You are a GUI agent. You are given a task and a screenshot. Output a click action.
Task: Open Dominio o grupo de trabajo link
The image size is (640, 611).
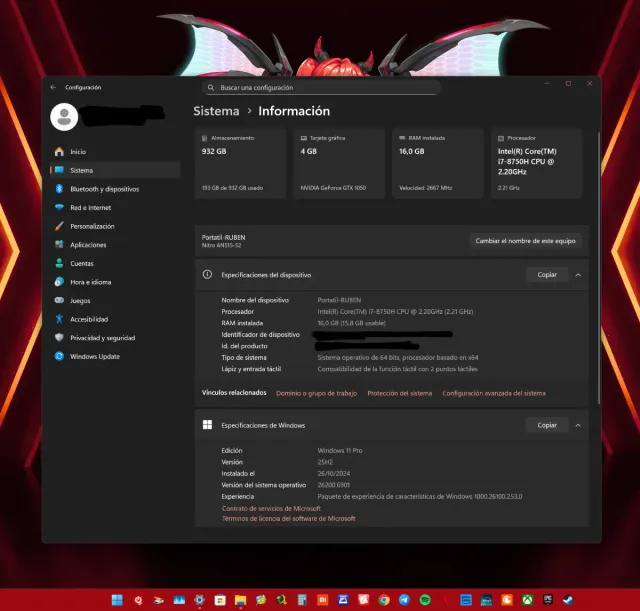tap(316, 393)
